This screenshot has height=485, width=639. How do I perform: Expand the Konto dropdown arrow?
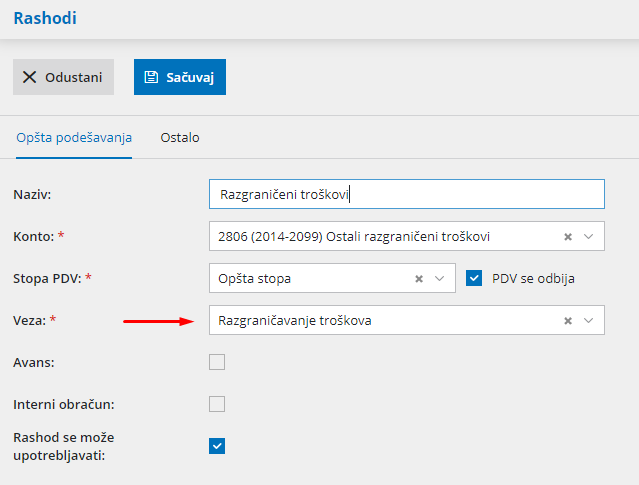589,237
